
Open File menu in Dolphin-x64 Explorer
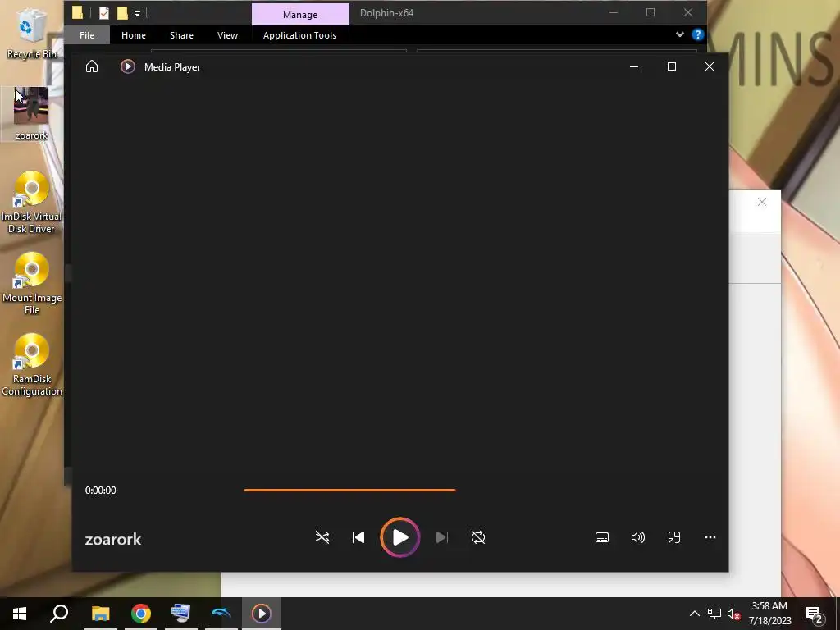(87, 34)
